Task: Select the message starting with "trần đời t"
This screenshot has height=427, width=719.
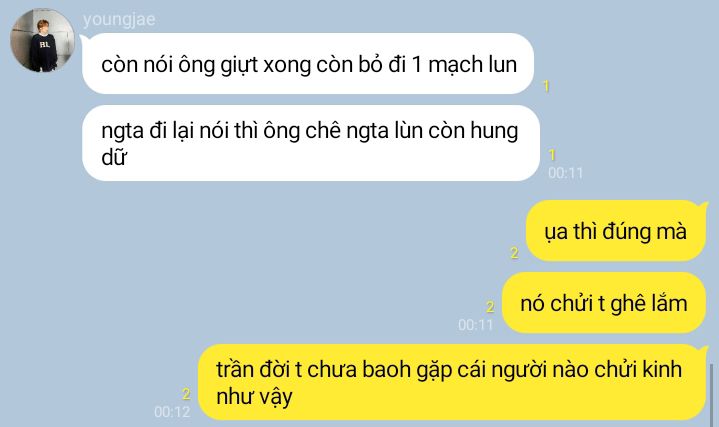Action: pos(452,382)
